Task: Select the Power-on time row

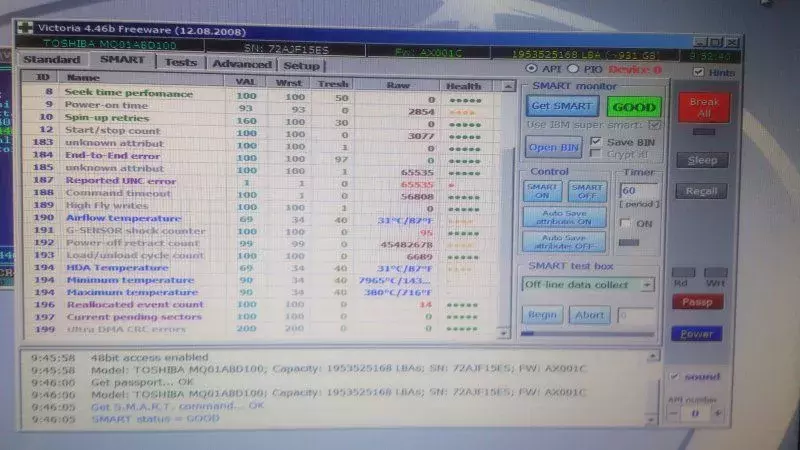Action: (261, 108)
